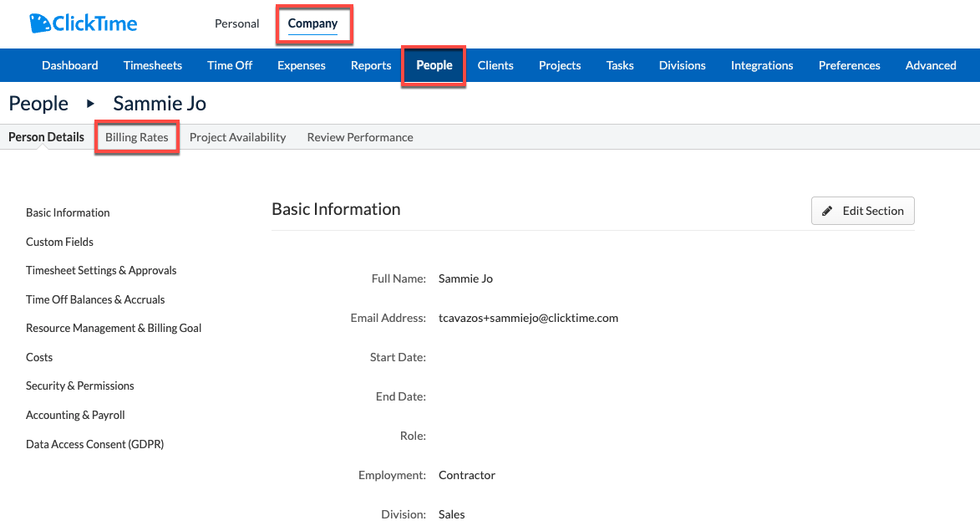Viewport: 980px width, 531px height.
Task: Click the Email Address label
Action: click(x=388, y=318)
